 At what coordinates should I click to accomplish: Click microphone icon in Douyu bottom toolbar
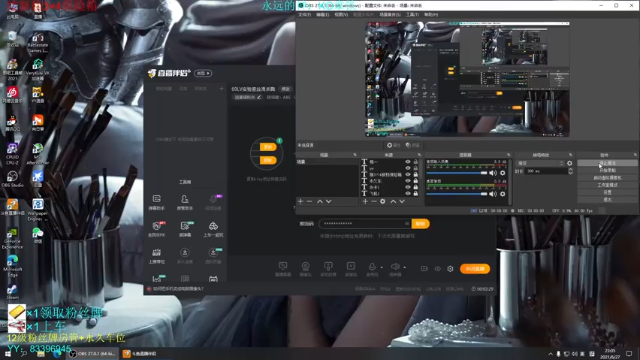(x=372, y=267)
